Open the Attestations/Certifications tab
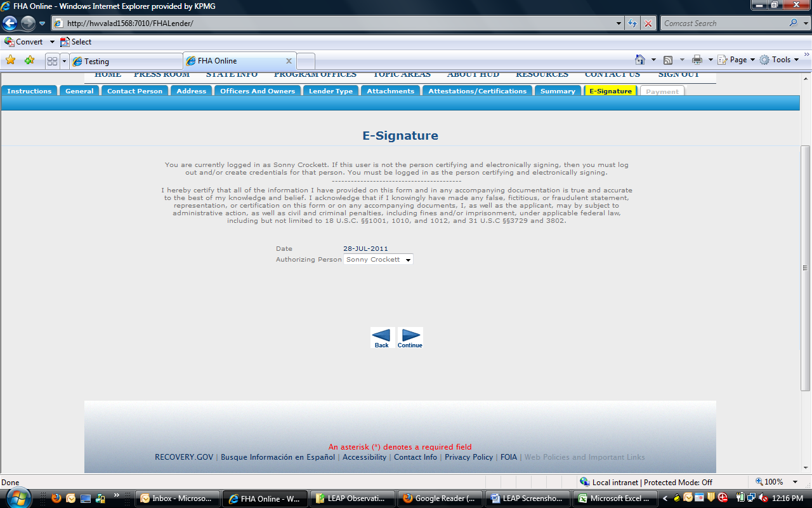The height and width of the screenshot is (508, 812). pyautogui.click(x=477, y=91)
